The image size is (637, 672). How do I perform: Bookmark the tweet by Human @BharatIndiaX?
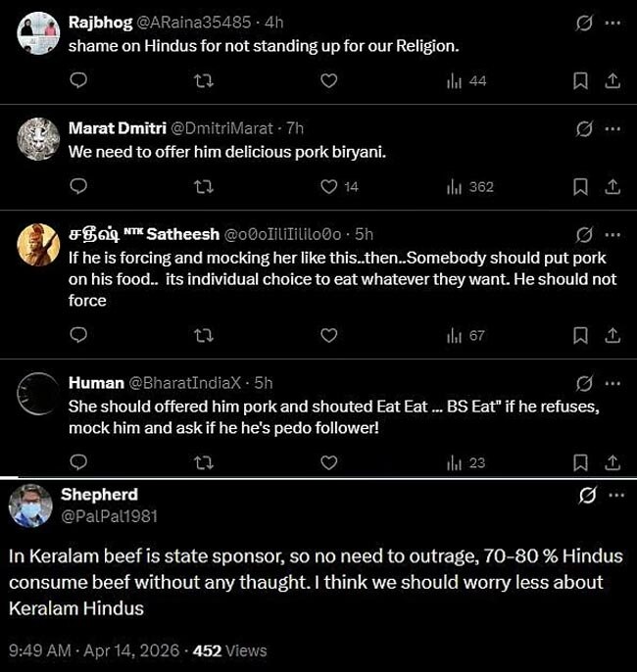(580, 462)
